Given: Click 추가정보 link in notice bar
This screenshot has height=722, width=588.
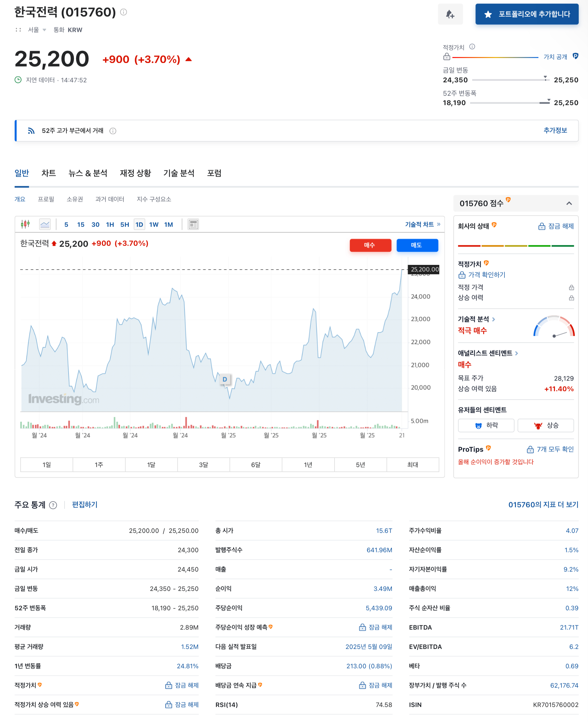Looking at the screenshot, I should tap(555, 130).
